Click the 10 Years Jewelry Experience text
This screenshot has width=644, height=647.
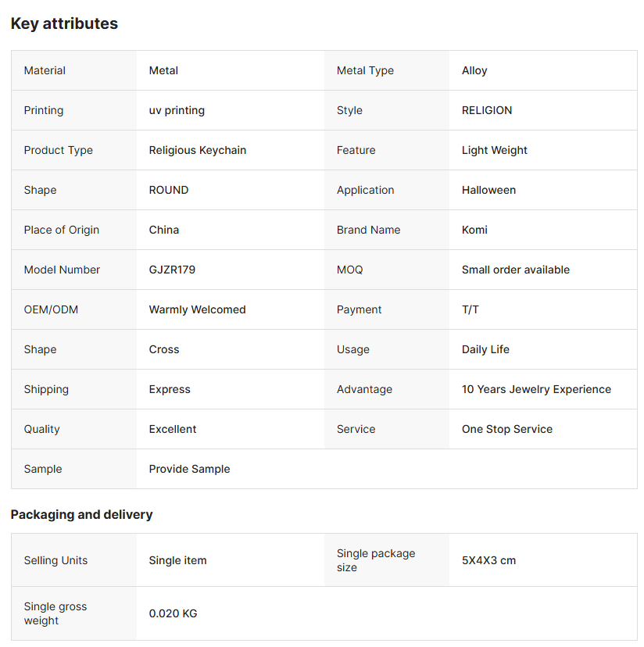pos(536,389)
